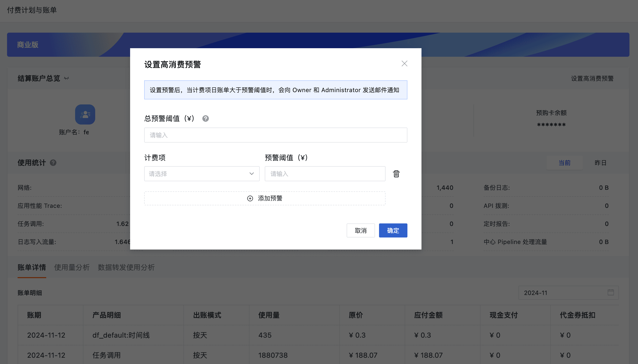Viewport: 638px width, 364px height.
Task: Click the calendar icon in the 2024-11 field
Action: (611, 292)
